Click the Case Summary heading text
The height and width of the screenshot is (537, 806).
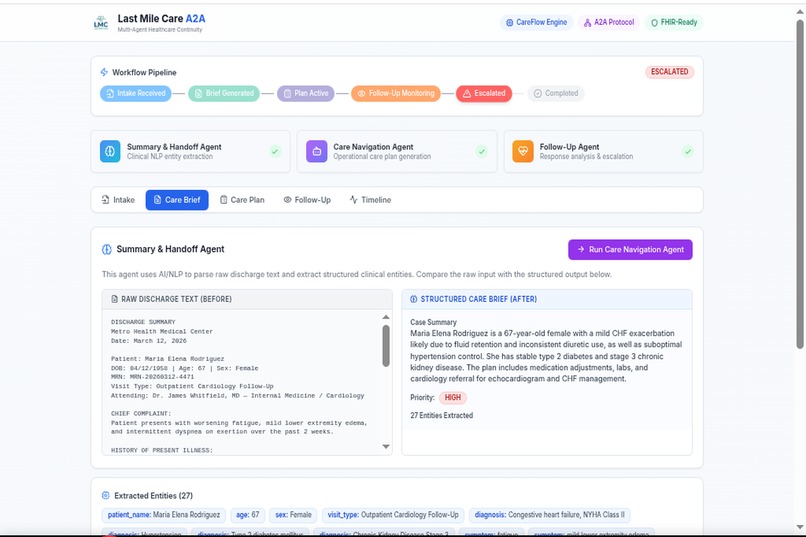pyautogui.click(x=433, y=322)
